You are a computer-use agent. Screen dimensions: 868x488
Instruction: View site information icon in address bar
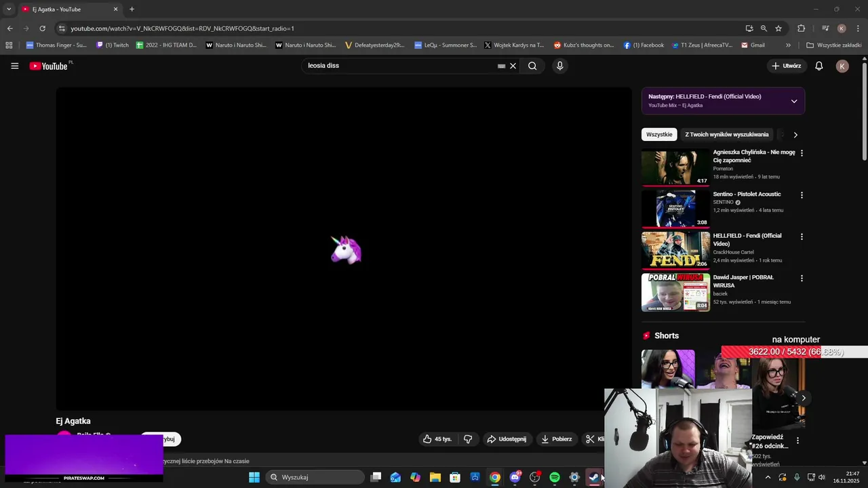click(62, 28)
